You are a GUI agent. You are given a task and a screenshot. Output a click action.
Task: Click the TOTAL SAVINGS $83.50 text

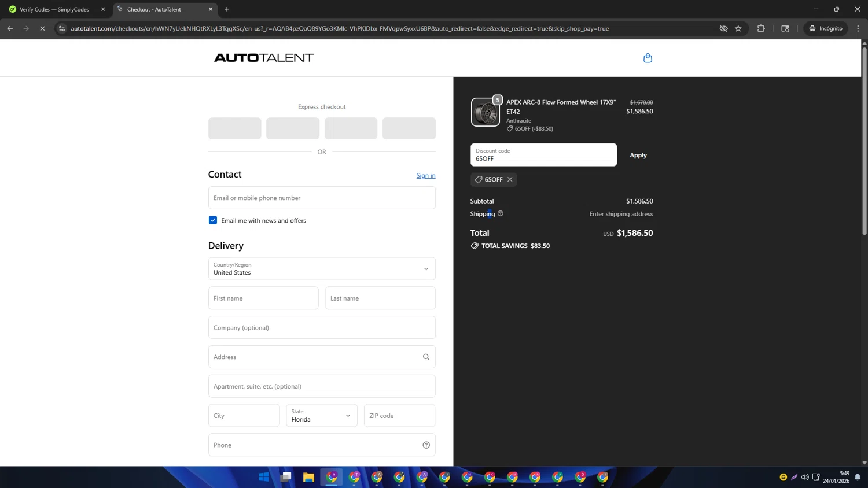[516, 246]
